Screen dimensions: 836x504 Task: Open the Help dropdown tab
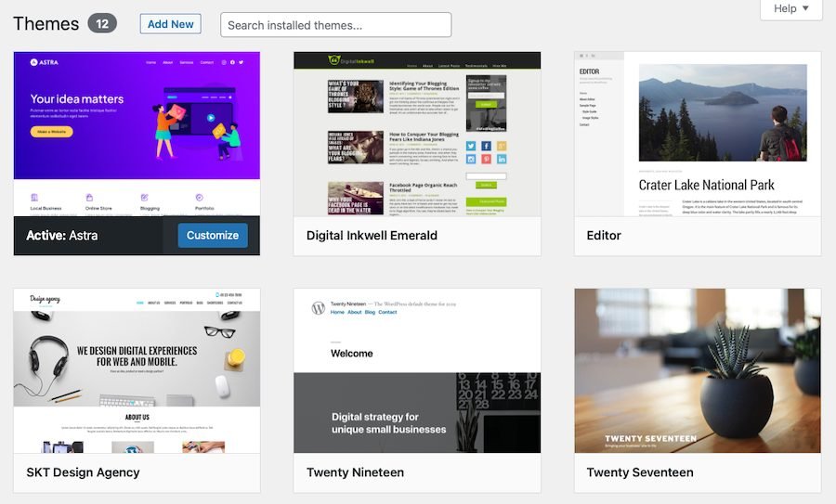tap(791, 9)
